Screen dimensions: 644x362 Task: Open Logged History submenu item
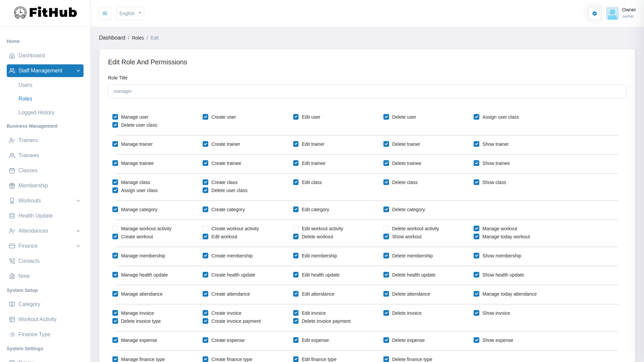tap(36, 113)
